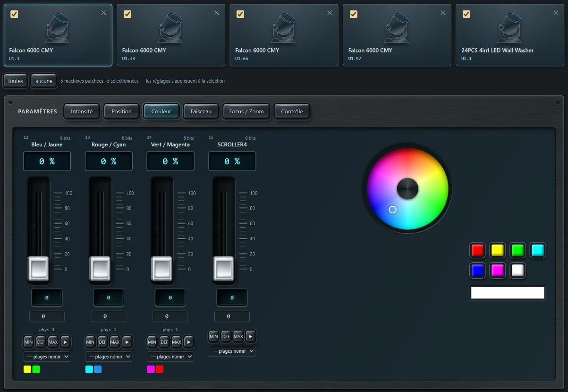The height and width of the screenshot is (392, 568).
Task: Click the magenta preset swatch next to white
Action: (498, 270)
